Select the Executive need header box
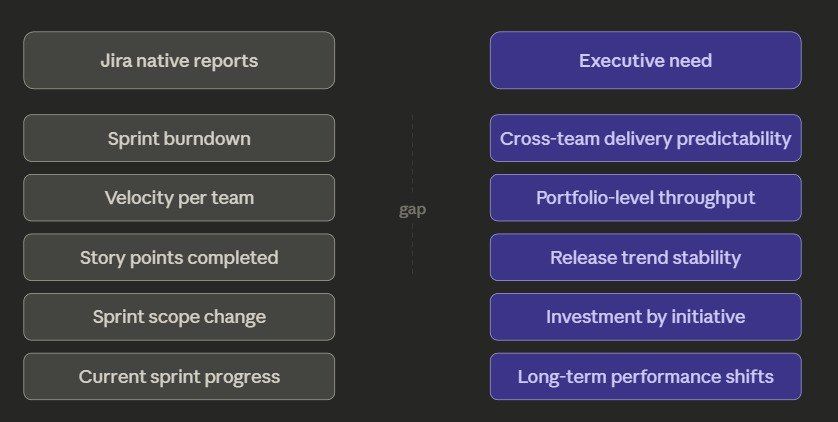Screen dimensions: 838x422 click(646, 60)
